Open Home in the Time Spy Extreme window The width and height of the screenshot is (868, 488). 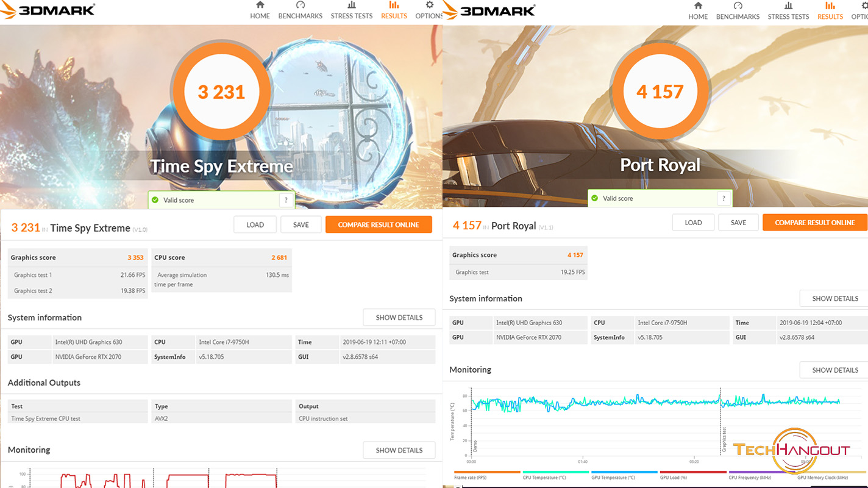click(x=260, y=10)
